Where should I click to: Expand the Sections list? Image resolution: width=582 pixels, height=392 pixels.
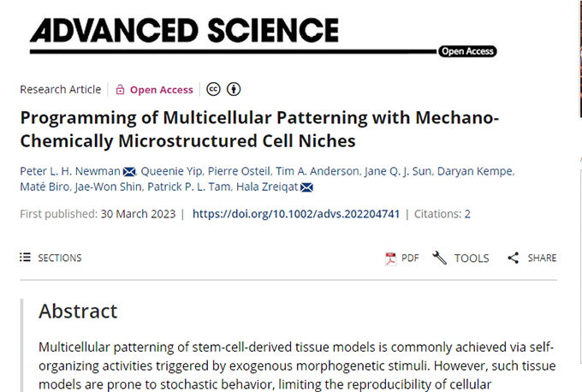[x=50, y=258]
